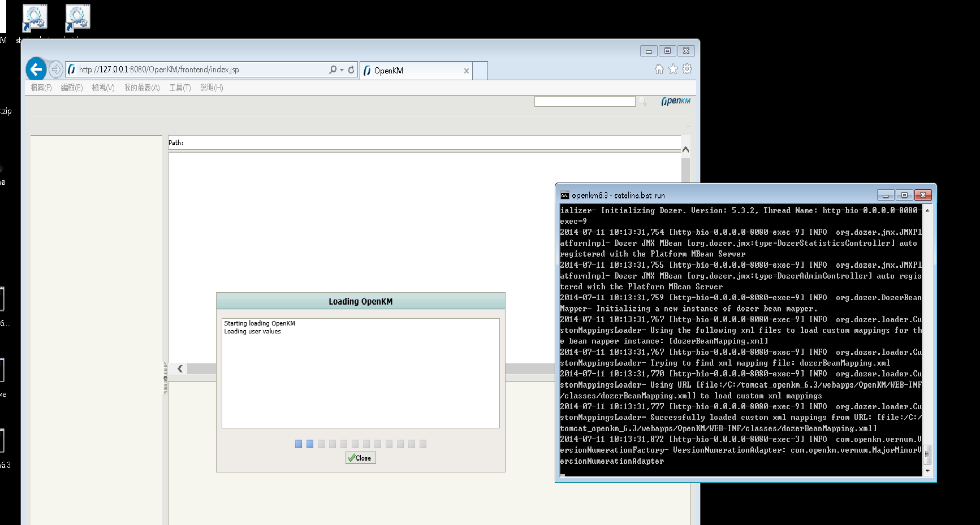Image resolution: width=980 pixels, height=525 pixels.
Task: Click the Loading OpenKM progress bar
Action: pos(360,444)
